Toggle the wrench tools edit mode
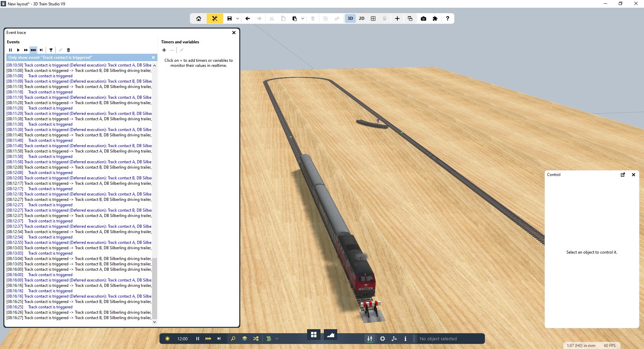 click(x=215, y=18)
